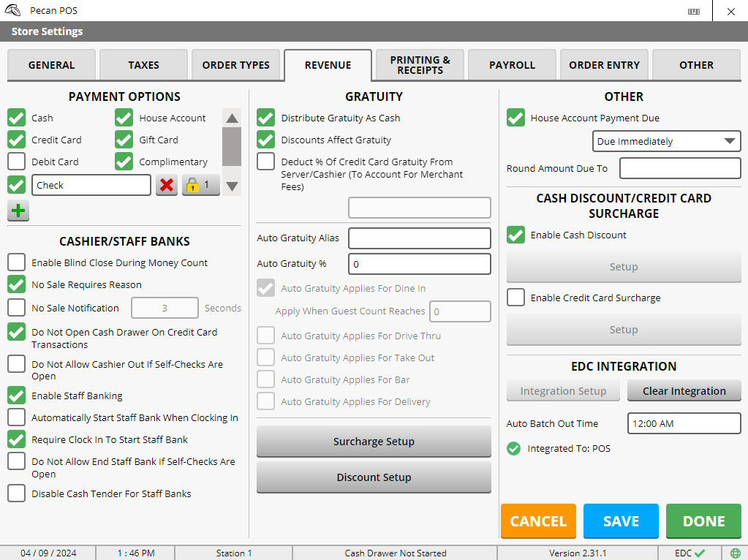Click the EDC status indicator
The height and width of the screenshot is (560, 748).
pos(690,553)
